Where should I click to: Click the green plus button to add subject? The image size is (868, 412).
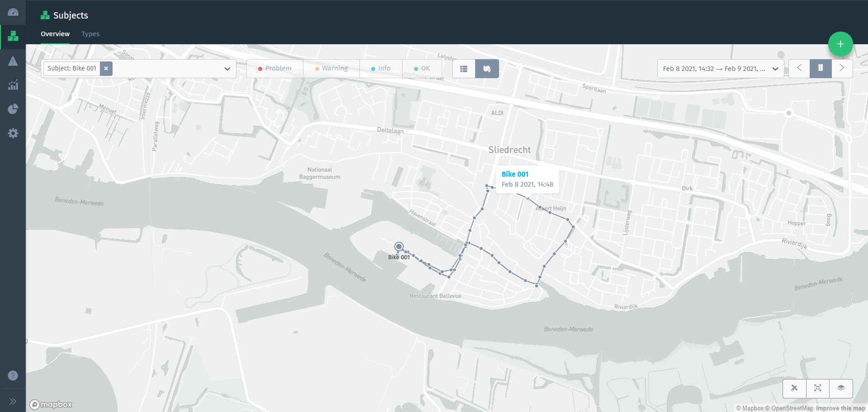(x=840, y=44)
